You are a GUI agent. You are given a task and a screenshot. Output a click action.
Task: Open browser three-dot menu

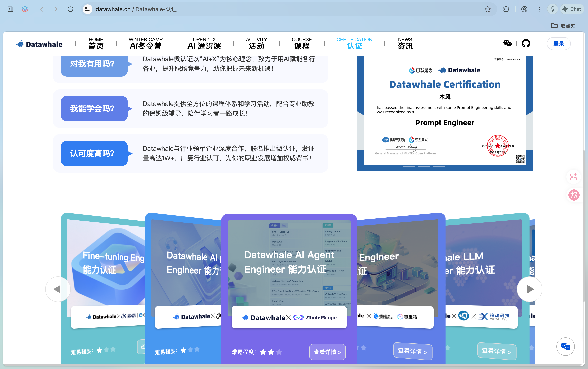pyautogui.click(x=539, y=9)
